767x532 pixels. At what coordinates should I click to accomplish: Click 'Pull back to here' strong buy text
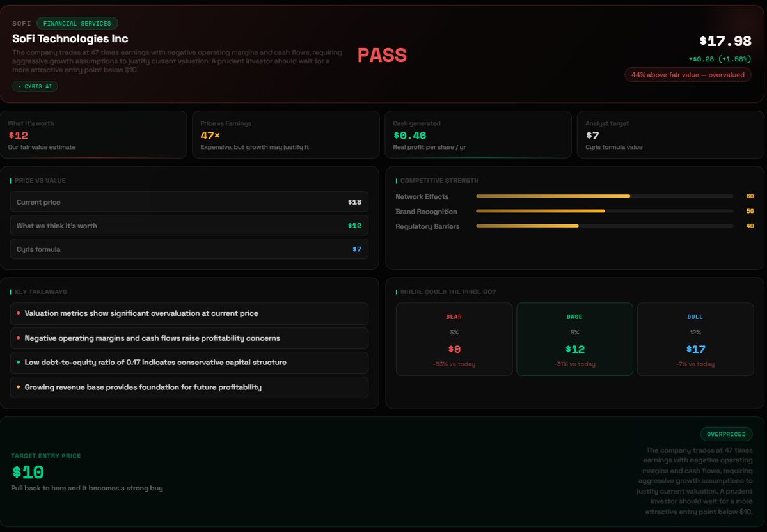pyautogui.click(x=87, y=488)
